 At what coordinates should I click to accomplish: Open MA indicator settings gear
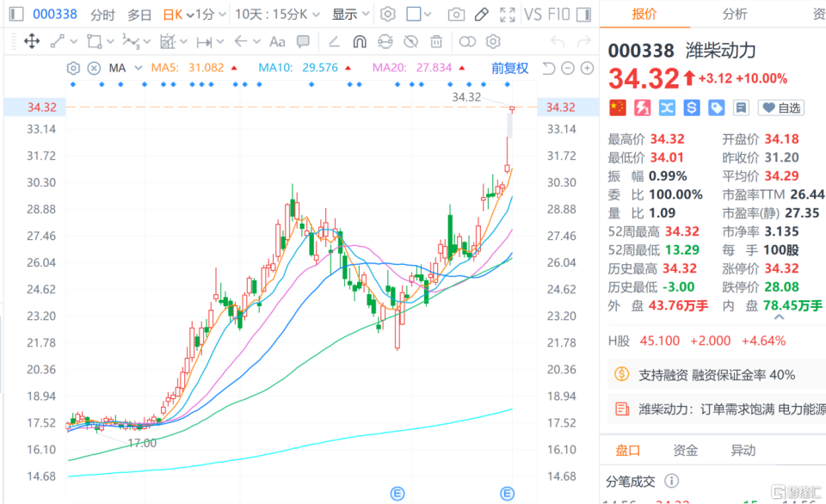point(73,68)
